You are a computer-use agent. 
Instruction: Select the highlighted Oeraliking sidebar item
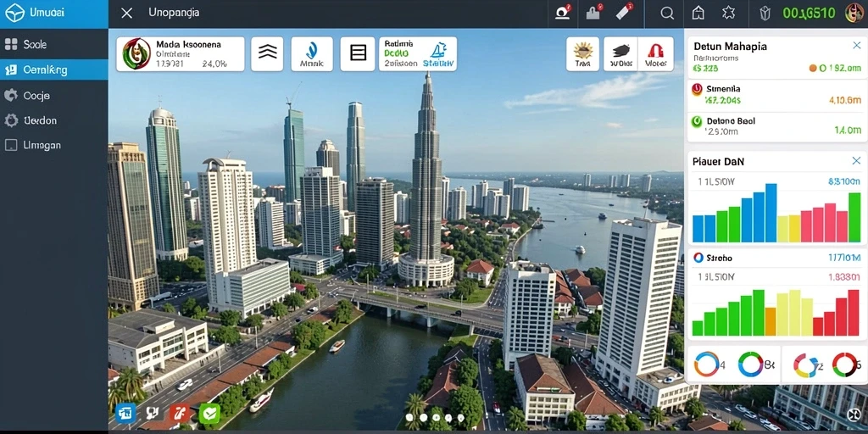(53, 70)
